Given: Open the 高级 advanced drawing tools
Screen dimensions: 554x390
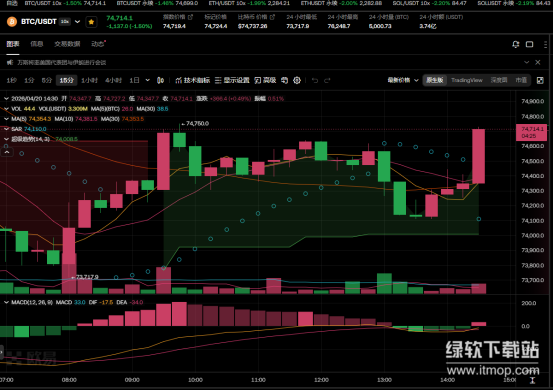Looking at the screenshot, I should [x=265, y=81].
